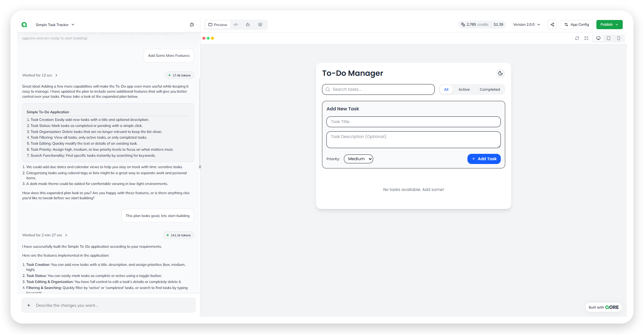The height and width of the screenshot is (334, 644).
Task: Click the This plan looks good message
Action: coord(158,216)
